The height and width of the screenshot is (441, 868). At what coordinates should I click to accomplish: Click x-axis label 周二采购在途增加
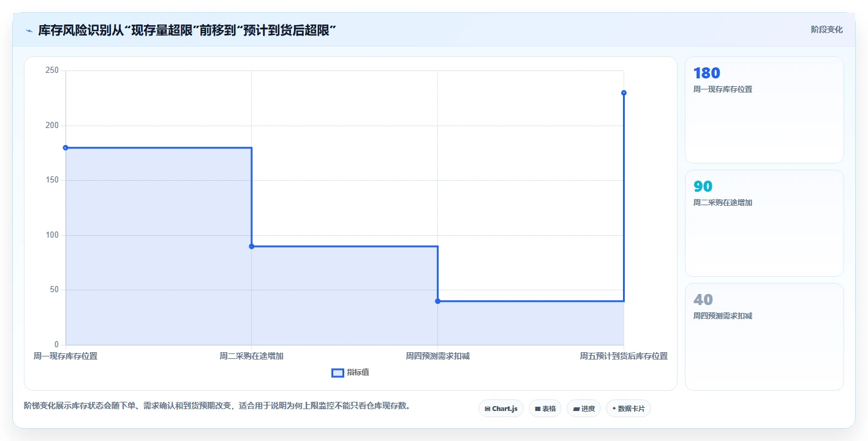pyautogui.click(x=251, y=356)
